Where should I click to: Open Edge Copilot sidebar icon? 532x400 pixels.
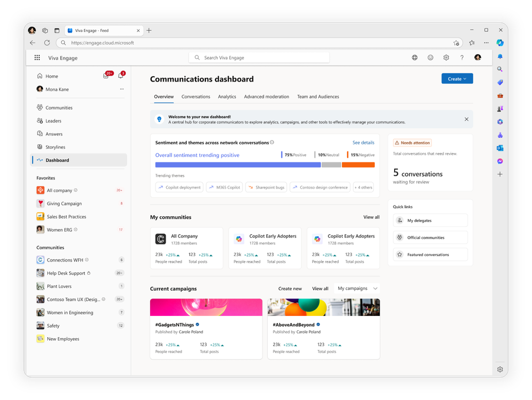[x=500, y=43]
